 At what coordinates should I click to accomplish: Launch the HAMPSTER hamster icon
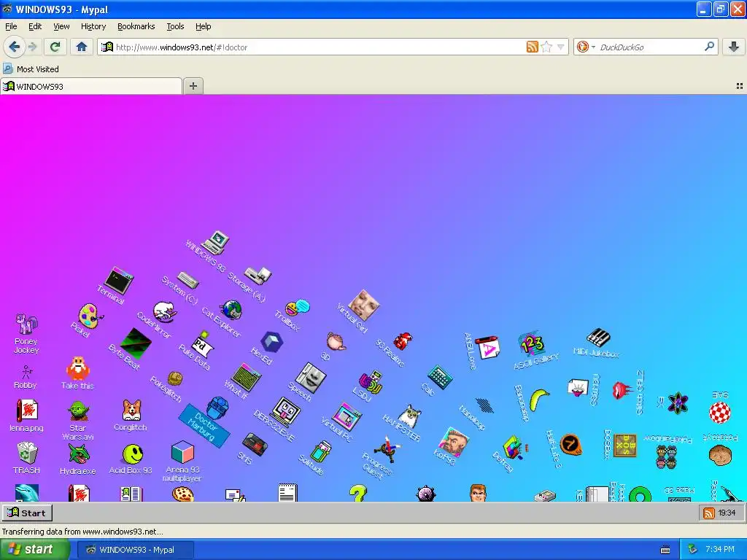pos(410,416)
